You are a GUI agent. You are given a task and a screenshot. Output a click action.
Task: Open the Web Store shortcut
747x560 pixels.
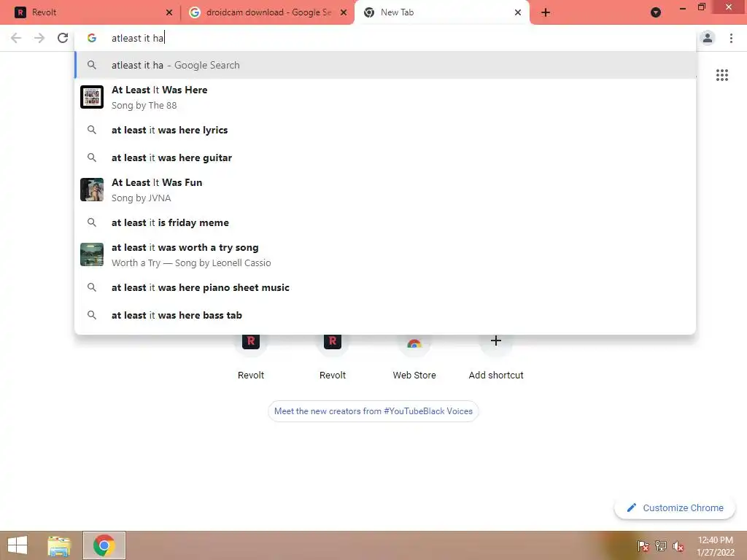414,356
